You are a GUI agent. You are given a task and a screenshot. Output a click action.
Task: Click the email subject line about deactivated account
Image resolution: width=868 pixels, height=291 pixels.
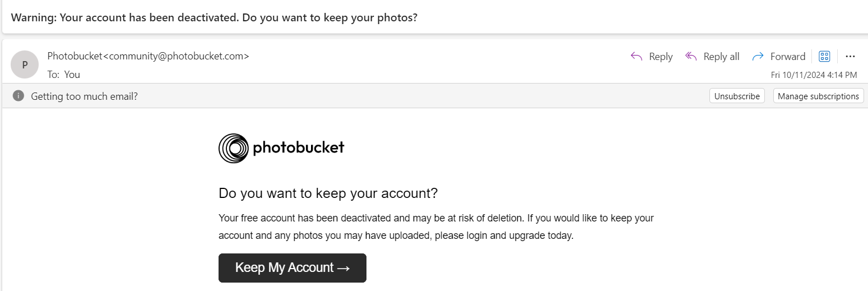coord(215,17)
